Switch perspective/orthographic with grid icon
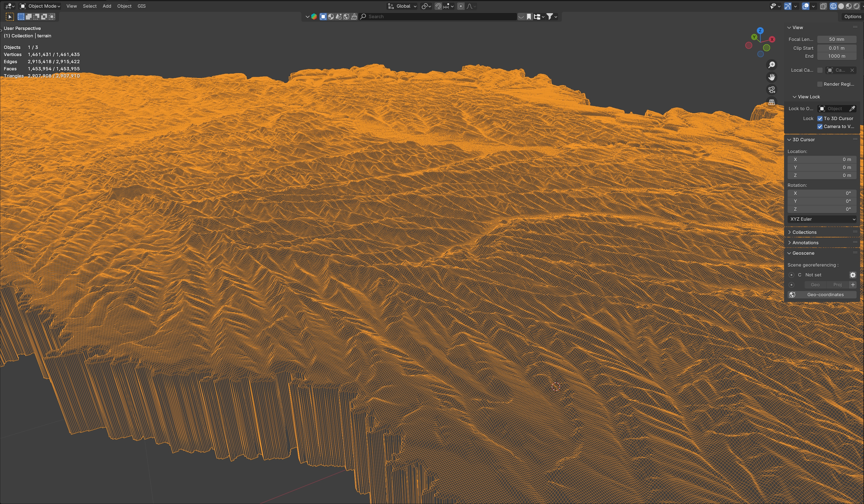This screenshot has height=504, width=864. (771, 102)
